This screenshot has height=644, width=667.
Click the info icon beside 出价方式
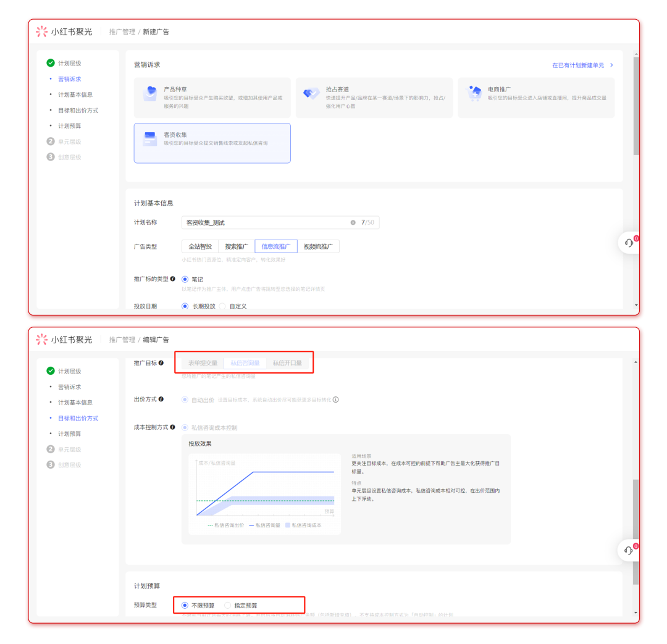[161, 399]
